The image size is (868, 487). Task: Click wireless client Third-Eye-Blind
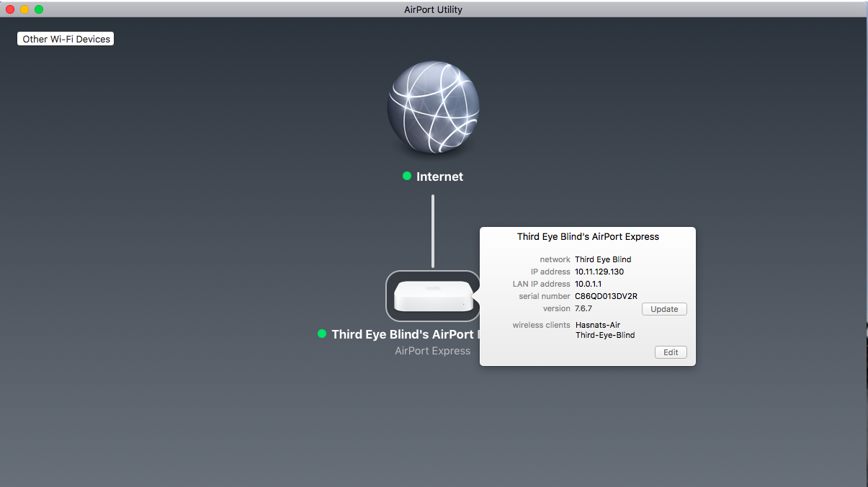[x=605, y=335]
